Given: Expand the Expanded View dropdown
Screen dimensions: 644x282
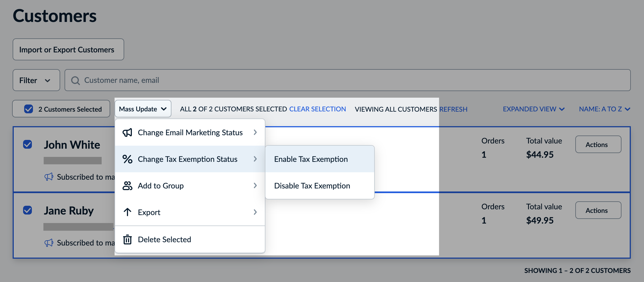Looking at the screenshot, I should pos(534,109).
